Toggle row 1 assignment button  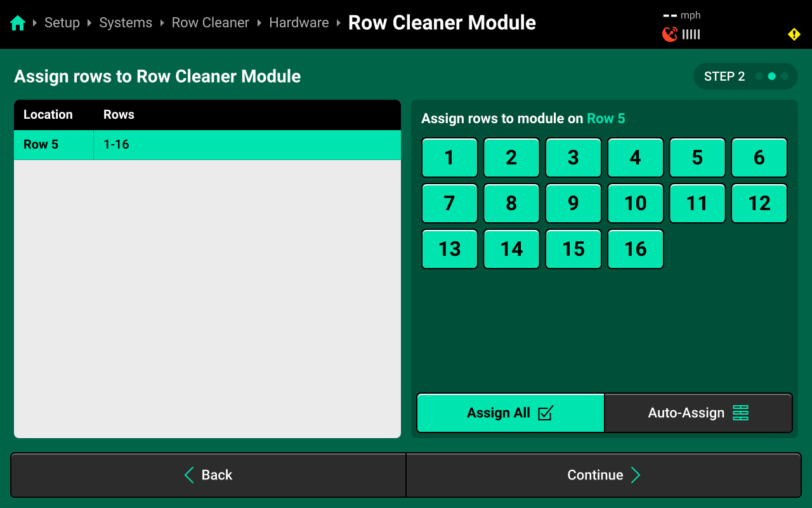(450, 157)
